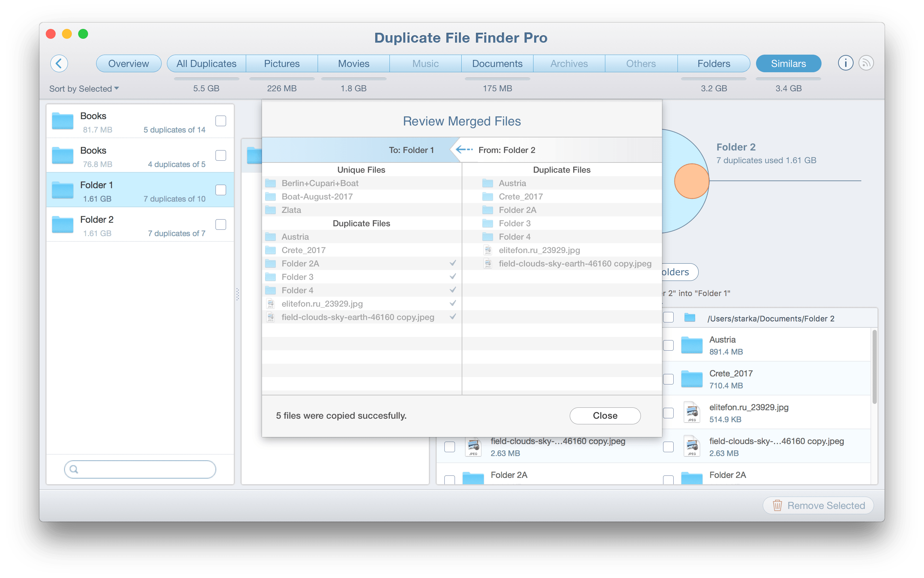Click the search input field

pyautogui.click(x=140, y=469)
